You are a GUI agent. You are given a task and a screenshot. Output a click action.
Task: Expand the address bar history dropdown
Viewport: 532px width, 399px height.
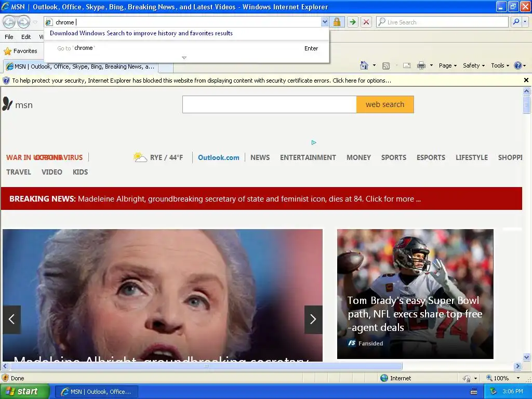[325, 22]
